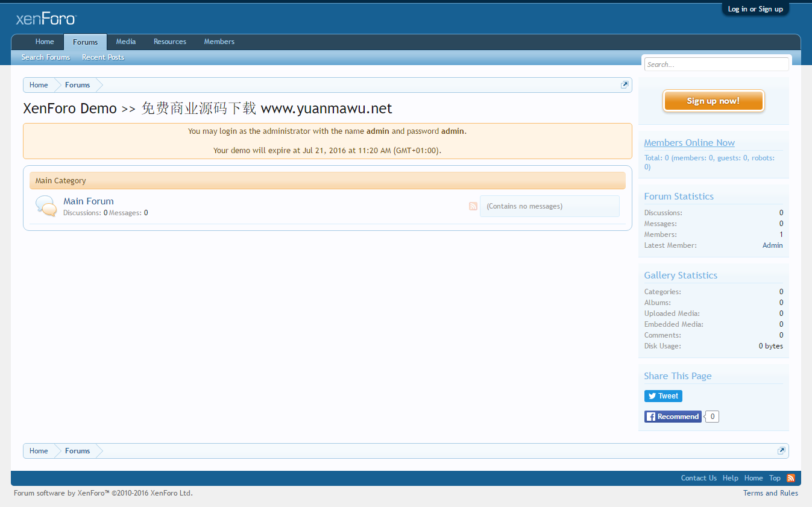The image size is (812, 507).
Task: Click the footer RSS icon
Action: click(791, 478)
